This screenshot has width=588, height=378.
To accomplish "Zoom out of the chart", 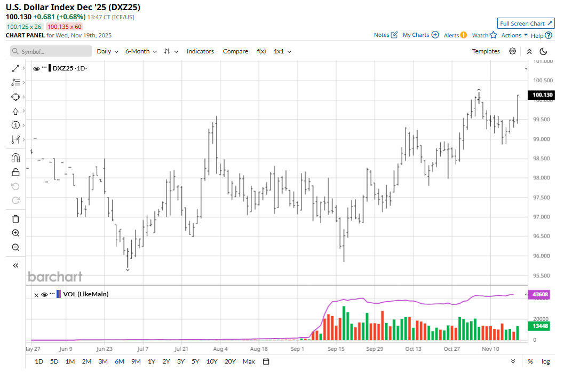I will pos(15,247).
